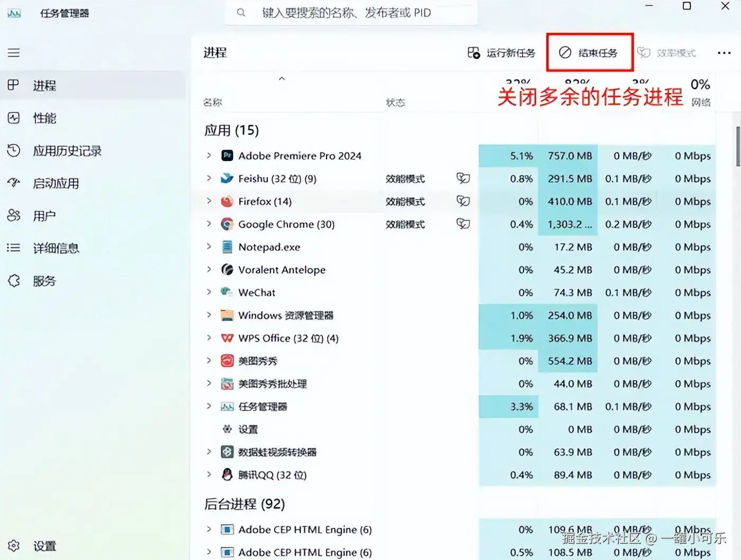The height and width of the screenshot is (560, 741).
Task: Expand the WeChat process
Action: coord(209,292)
